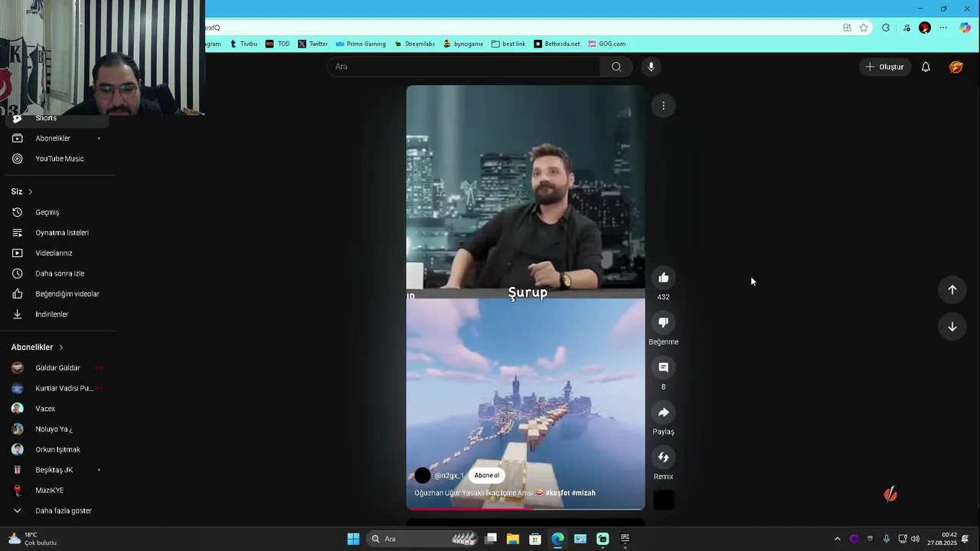Open the Twitter bookmark
The width and height of the screenshot is (980, 551).
[x=313, y=44]
